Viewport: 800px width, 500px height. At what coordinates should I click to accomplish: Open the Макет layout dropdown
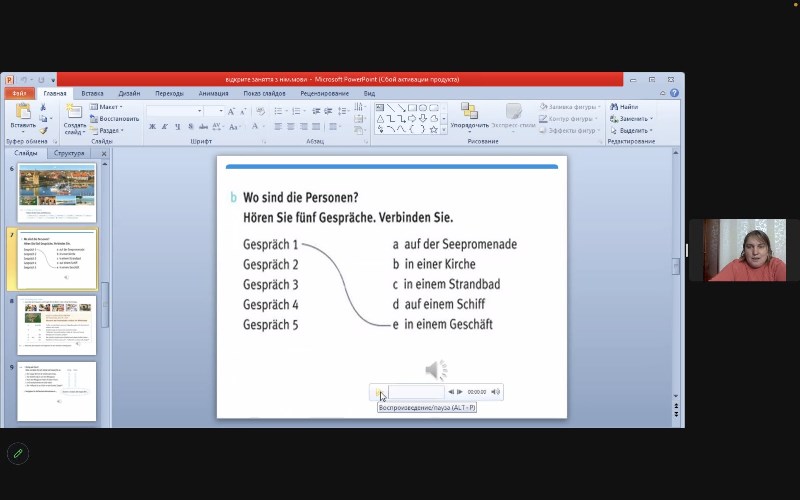tap(109, 106)
